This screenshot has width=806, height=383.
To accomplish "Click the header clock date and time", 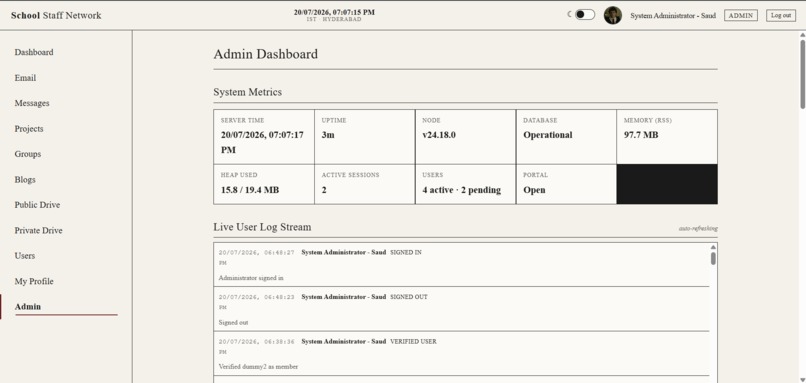I will 334,12.
